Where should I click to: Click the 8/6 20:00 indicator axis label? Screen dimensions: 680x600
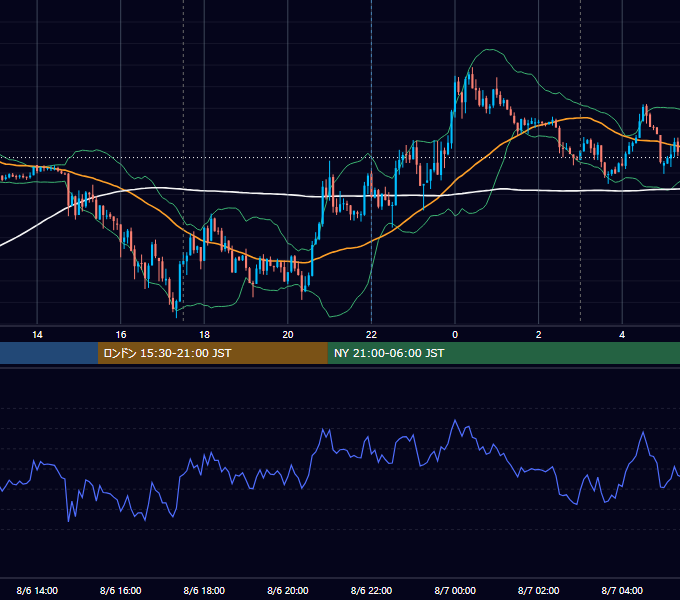click(x=288, y=590)
